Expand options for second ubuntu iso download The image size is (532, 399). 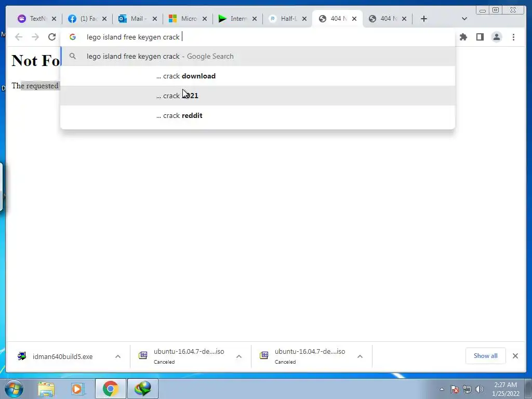coord(360,356)
